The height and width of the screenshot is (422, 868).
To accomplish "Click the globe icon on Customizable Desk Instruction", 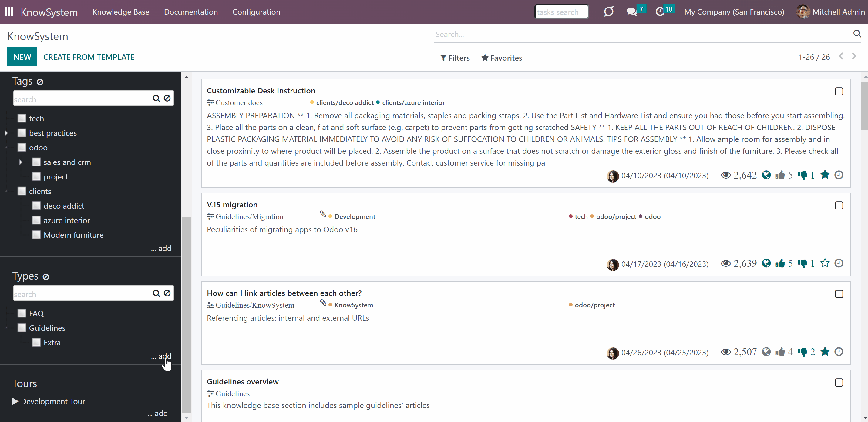I will pos(766,175).
